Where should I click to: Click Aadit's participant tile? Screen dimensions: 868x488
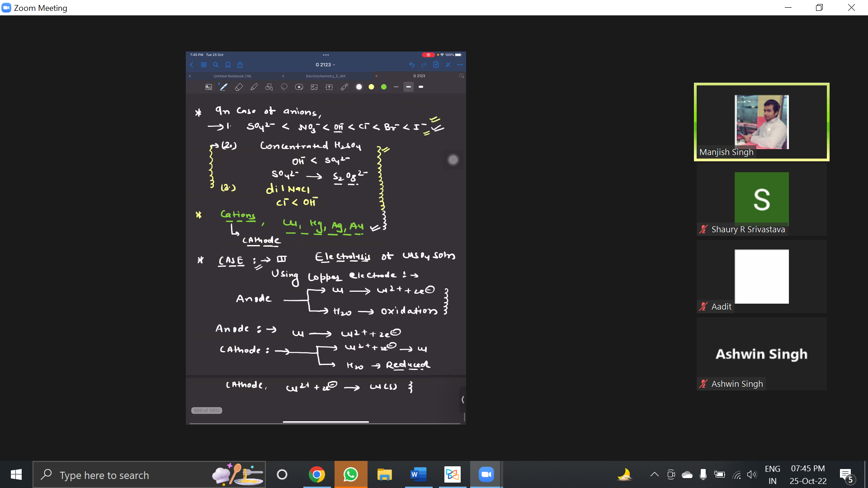click(762, 277)
